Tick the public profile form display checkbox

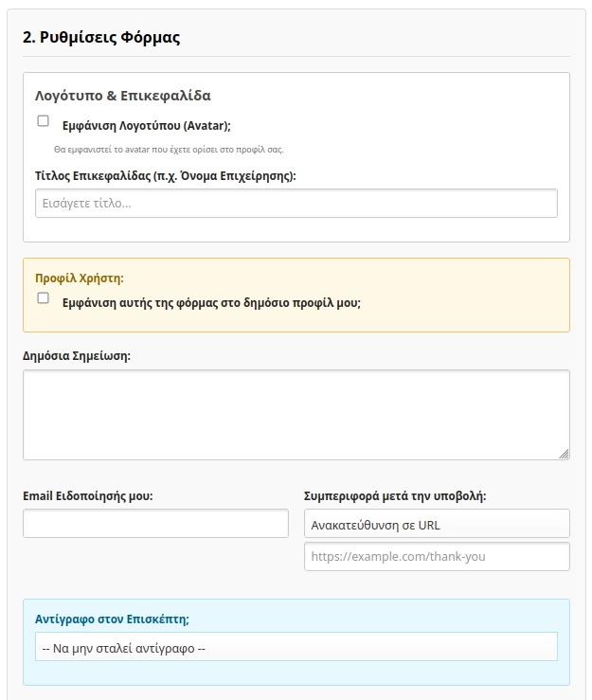click(x=43, y=298)
